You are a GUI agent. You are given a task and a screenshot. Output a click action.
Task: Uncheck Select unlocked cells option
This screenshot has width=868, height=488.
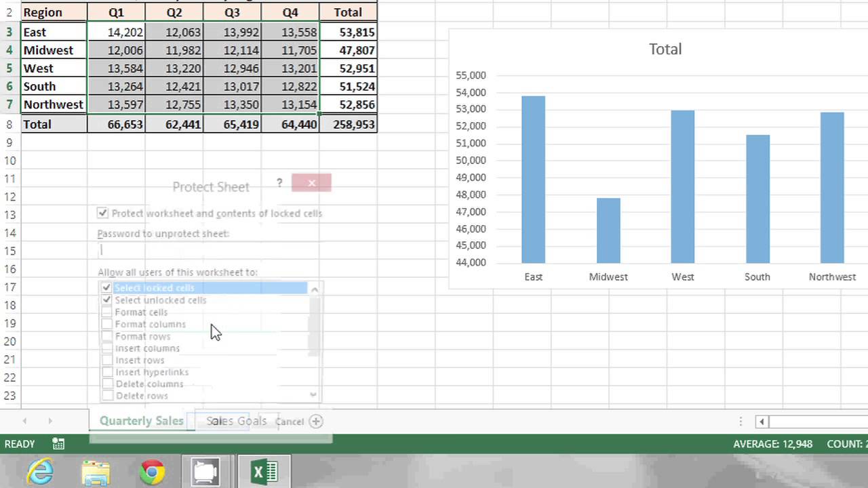pos(106,300)
